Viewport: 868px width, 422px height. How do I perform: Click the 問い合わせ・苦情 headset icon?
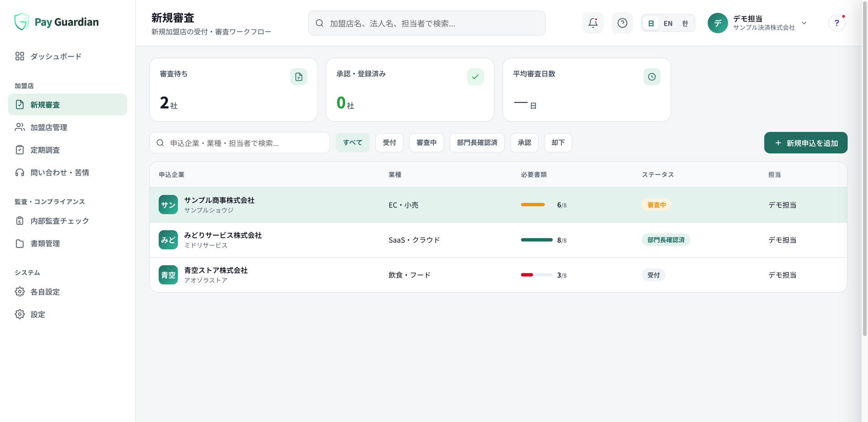tap(19, 173)
